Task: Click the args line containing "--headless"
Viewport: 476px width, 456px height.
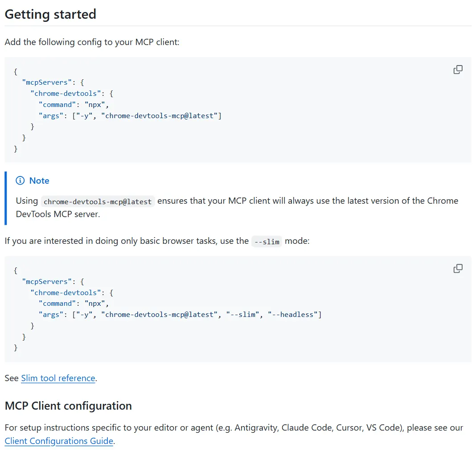Action: [x=180, y=315]
